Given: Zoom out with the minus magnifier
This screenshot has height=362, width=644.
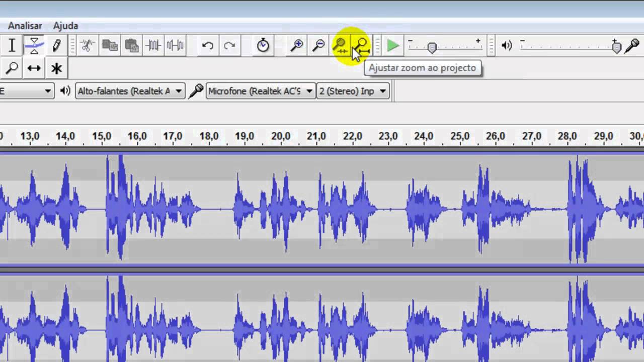Looking at the screenshot, I should click(x=318, y=45).
